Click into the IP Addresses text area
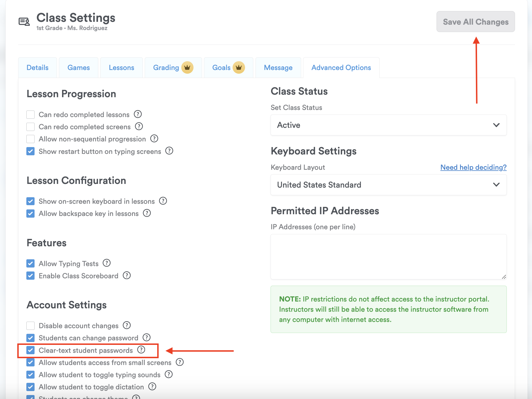This screenshot has height=399, width=532. tap(388, 256)
